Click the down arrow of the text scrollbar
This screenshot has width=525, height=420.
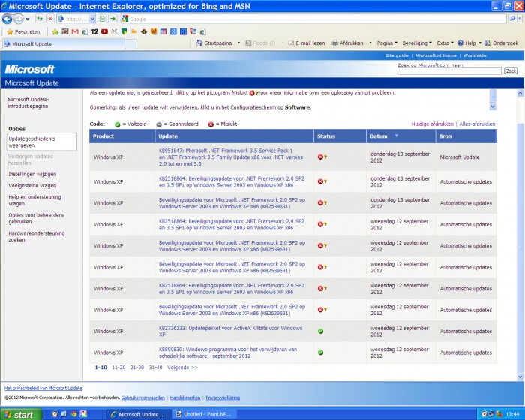pos(493,106)
